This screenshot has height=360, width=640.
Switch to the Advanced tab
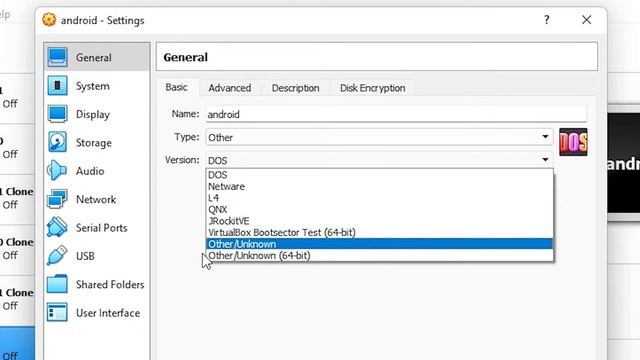[x=230, y=88]
